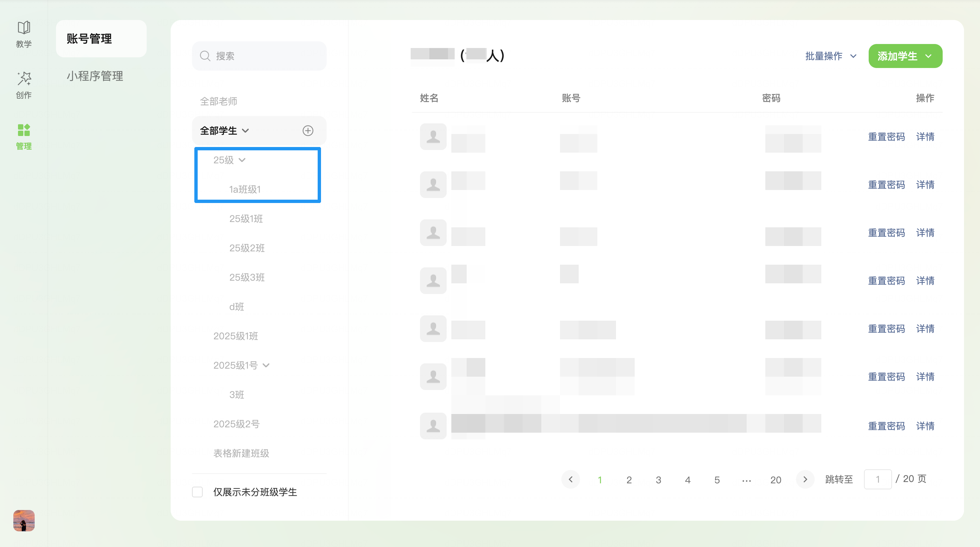
Task: Click the search magnifier icon
Action: point(205,56)
